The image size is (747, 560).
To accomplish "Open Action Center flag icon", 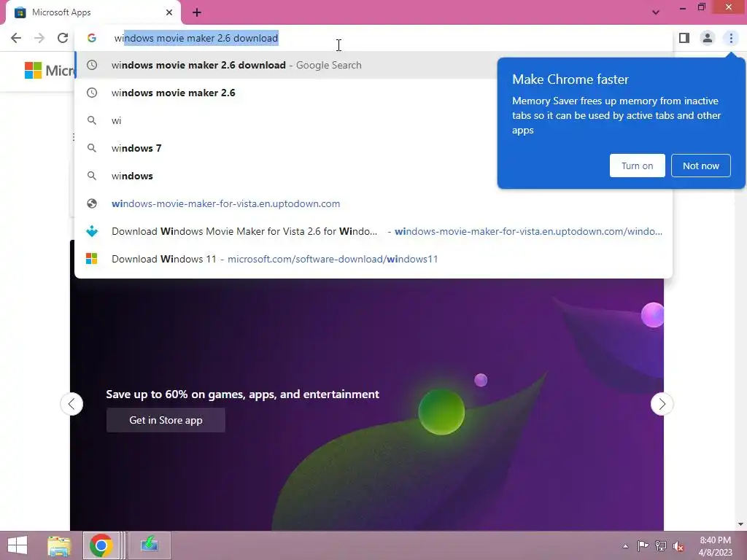I will coord(643,546).
